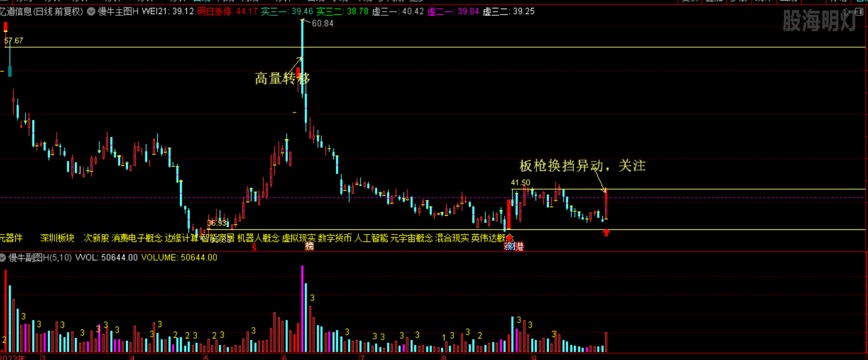Click the 实三二: 38.78 readout
This screenshot has width=868, height=360.
point(342,11)
